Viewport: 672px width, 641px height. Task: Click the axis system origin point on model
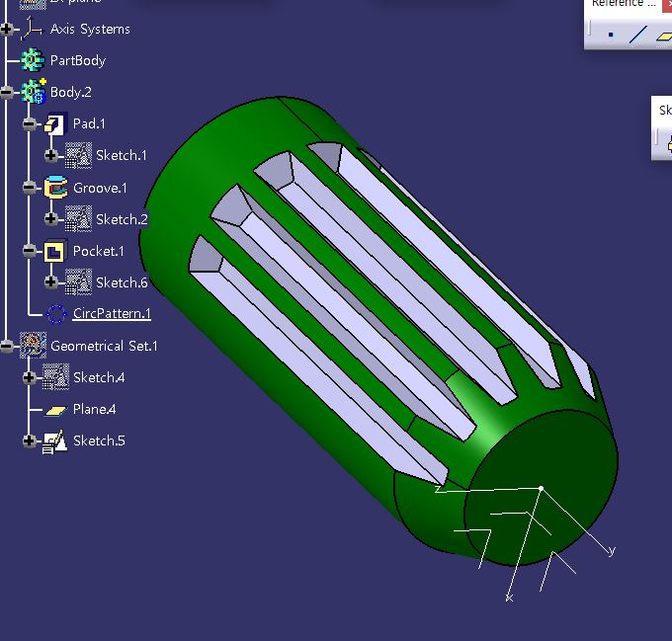pos(541,488)
